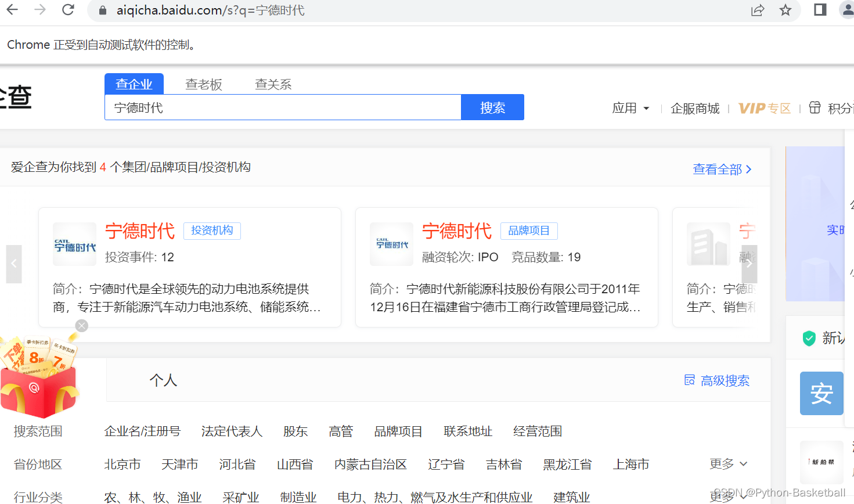854x504 pixels.
Task: Filter search range by 股东
Action: [x=296, y=431]
